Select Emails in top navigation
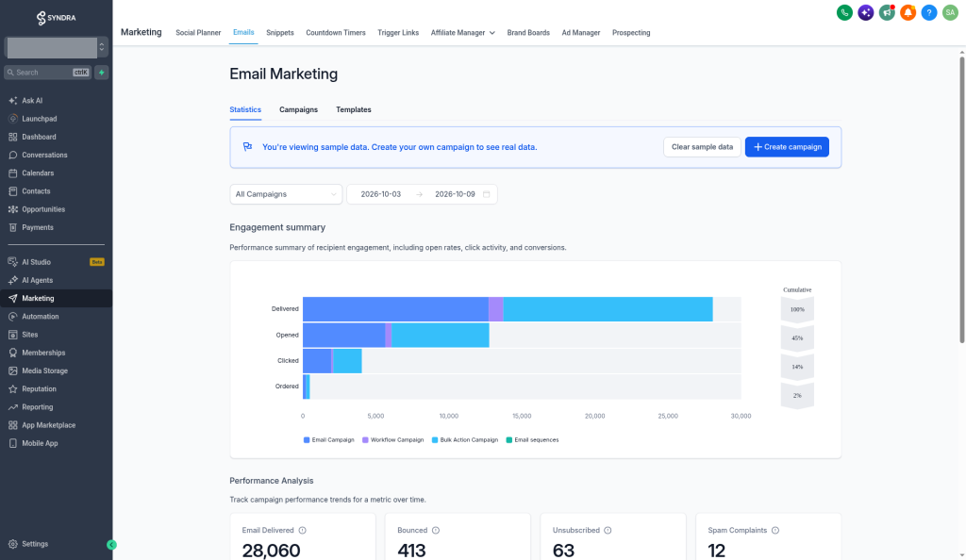966x560 pixels. coord(243,32)
